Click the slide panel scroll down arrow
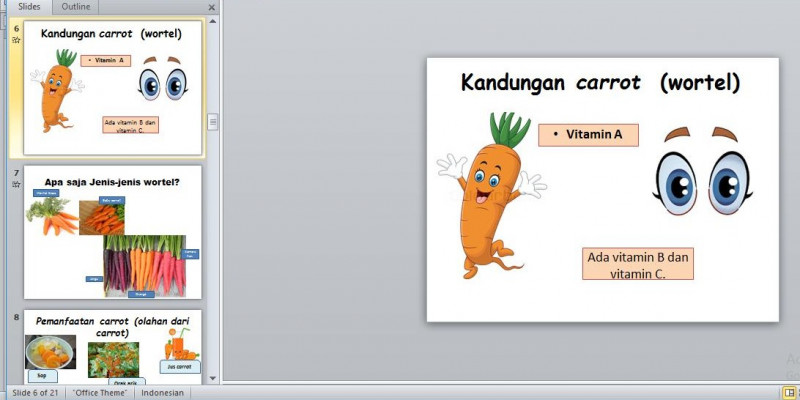 213,379
